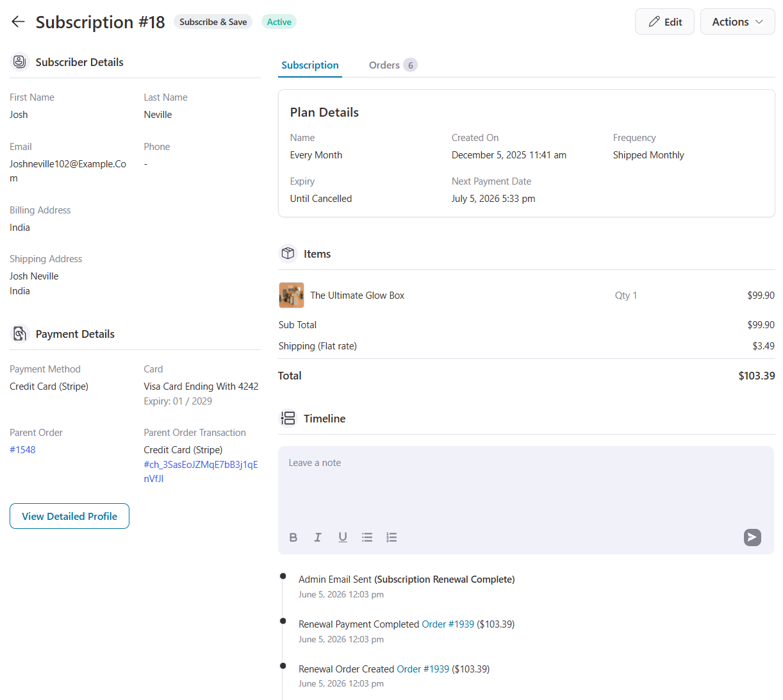This screenshot has width=783, height=700.
Task: Click the Renewal Order Created timeline marker dot
Action: click(283, 666)
